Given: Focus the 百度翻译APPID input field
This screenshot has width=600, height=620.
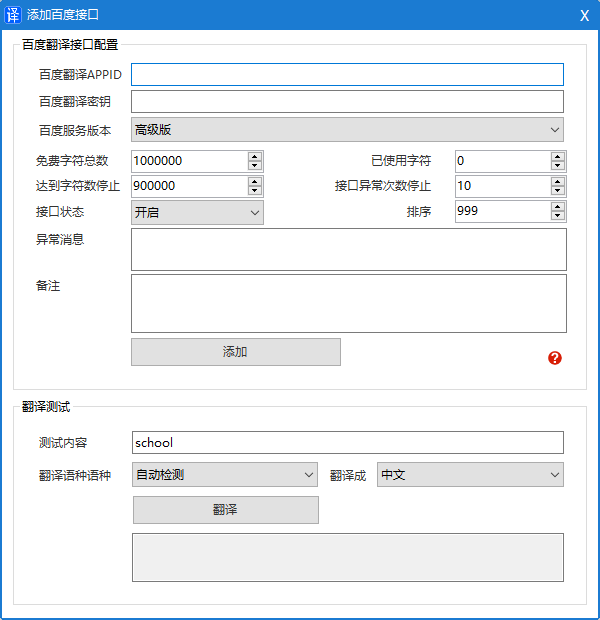Looking at the screenshot, I should point(347,74).
